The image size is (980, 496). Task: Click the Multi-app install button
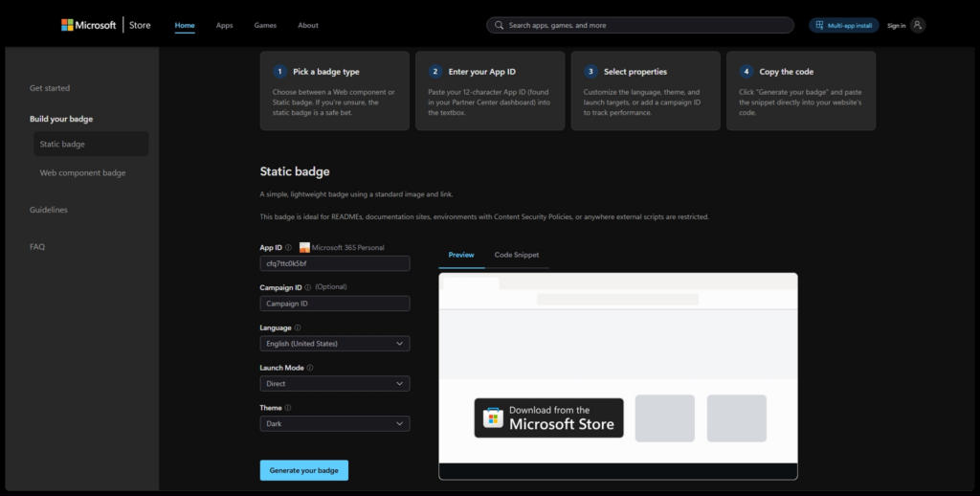pos(843,25)
